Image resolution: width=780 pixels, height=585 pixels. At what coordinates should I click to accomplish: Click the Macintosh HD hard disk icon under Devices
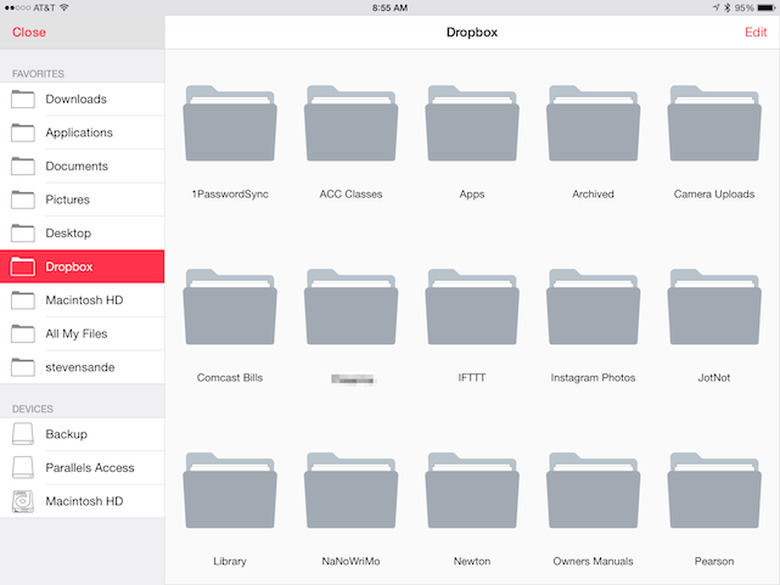click(x=23, y=501)
